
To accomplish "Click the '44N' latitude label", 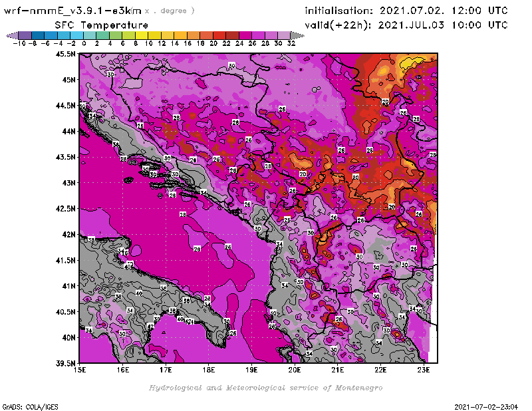I will [68, 131].
